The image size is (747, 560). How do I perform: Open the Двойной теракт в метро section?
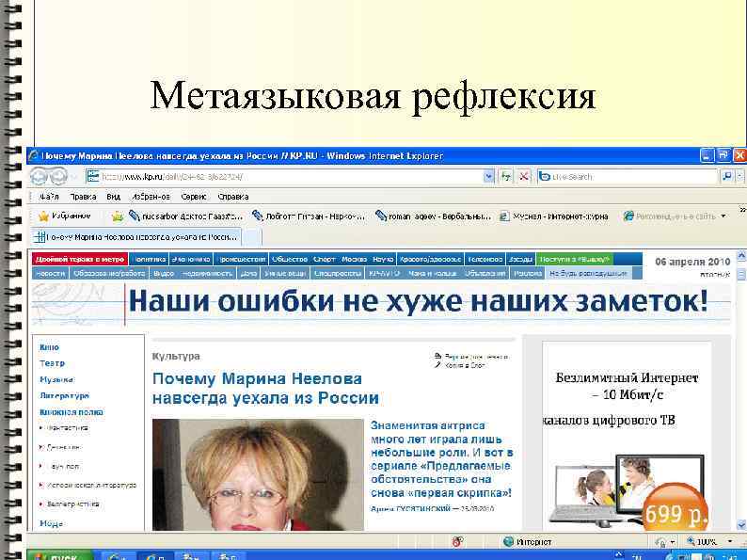pos(80,259)
